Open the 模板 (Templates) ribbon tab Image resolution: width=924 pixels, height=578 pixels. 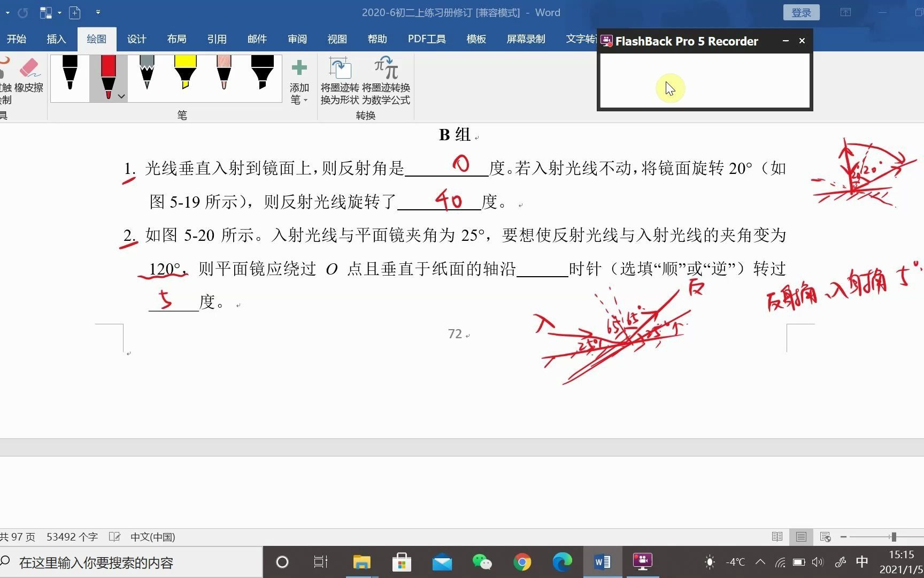pos(476,39)
